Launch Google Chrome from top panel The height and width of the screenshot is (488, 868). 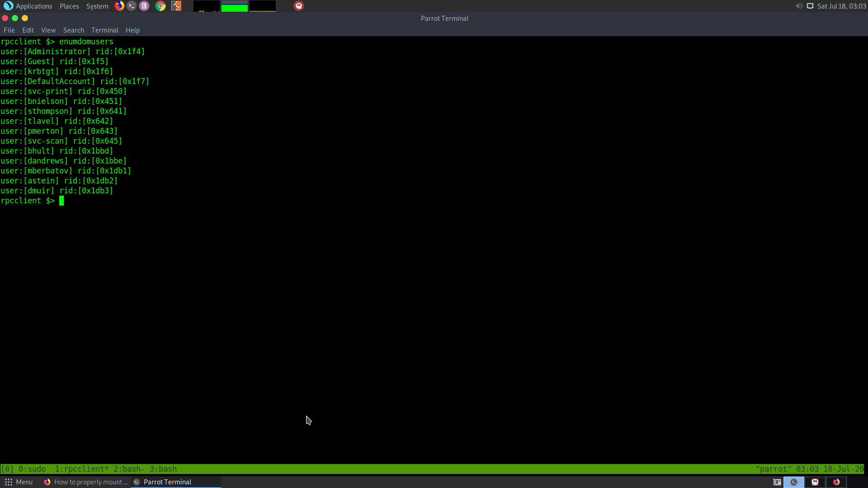click(x=160, y=6)
